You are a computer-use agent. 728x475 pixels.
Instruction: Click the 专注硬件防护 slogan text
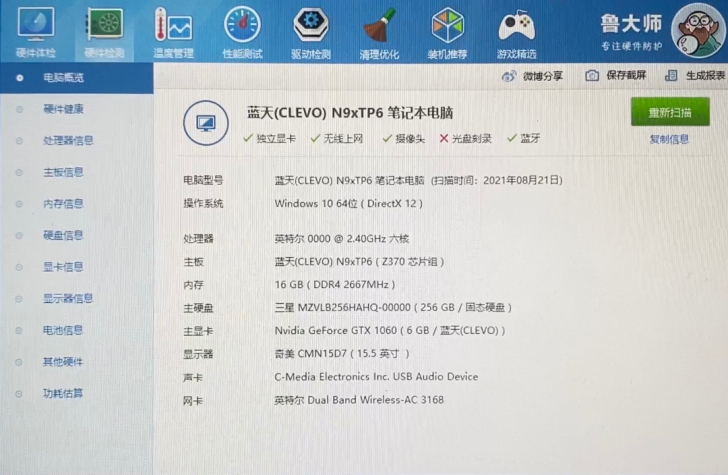pyautogui.click(x=631, y=46)
